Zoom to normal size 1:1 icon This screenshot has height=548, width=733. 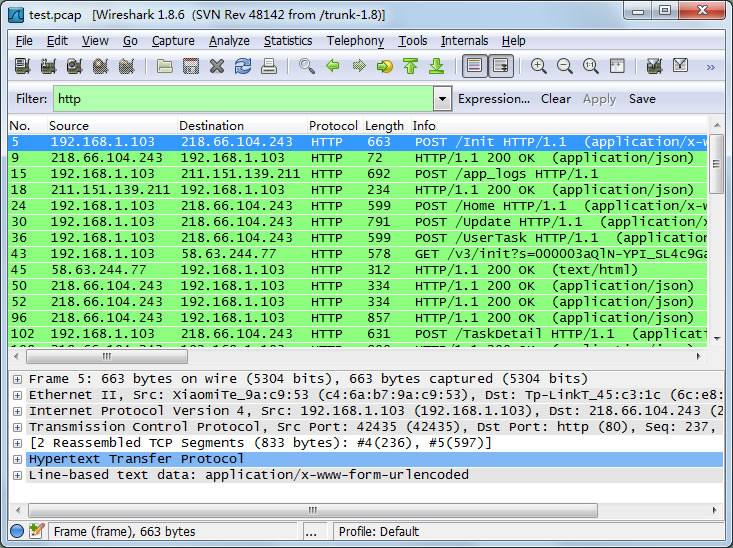[x=590, y=66]
